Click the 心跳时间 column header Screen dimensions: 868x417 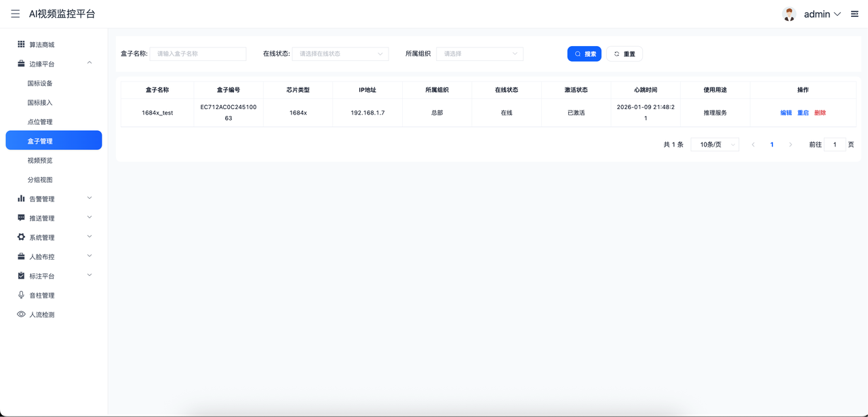[646, 90]
